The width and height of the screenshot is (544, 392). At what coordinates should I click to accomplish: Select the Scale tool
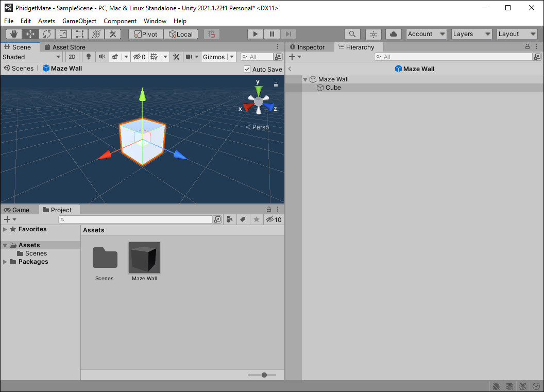click(63, 34)
